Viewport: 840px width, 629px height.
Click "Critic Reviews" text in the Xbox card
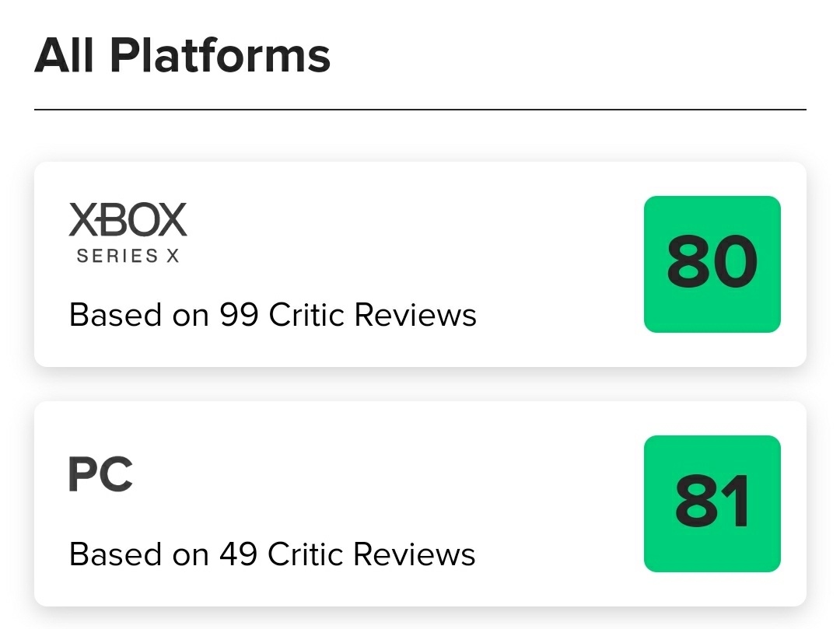point(373,315)
